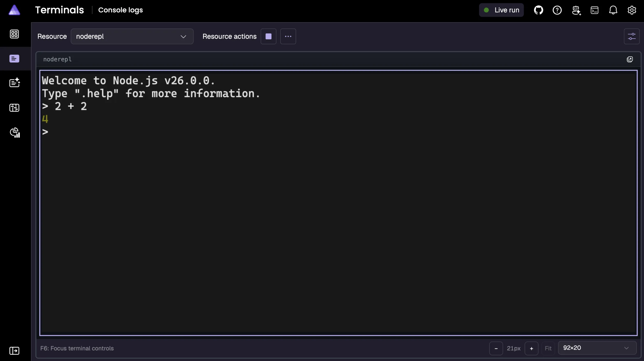The width and height of the screenshot is (644, 361).
Task: Click the Resource actions label
Action: point(229,36)
